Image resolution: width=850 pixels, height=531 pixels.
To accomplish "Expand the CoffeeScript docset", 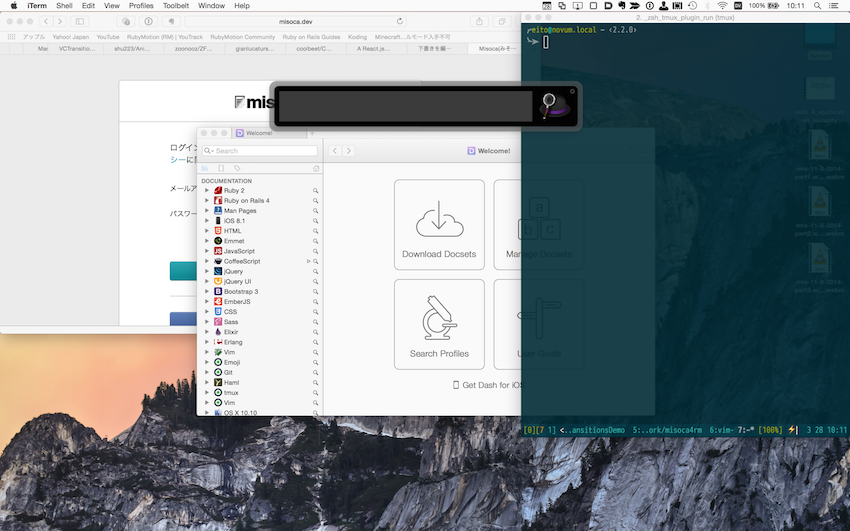I will pyautogui.click(x=207, y=261).
